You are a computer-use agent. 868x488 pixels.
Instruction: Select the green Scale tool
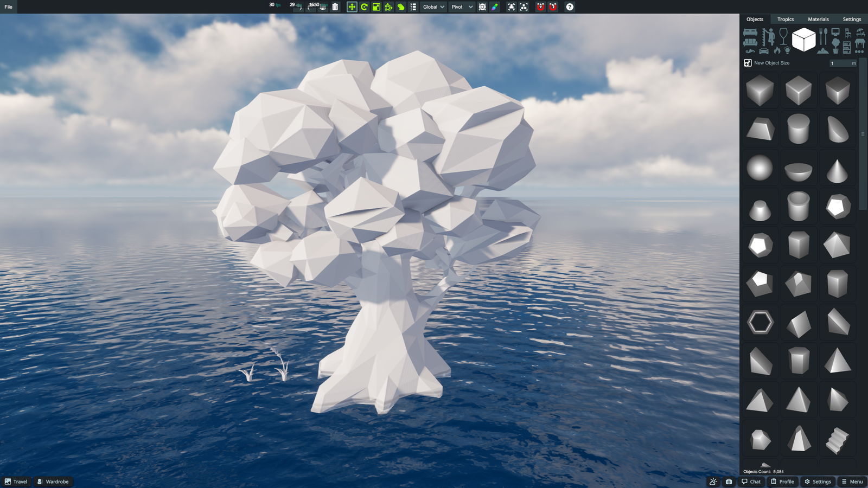[376, 7]
